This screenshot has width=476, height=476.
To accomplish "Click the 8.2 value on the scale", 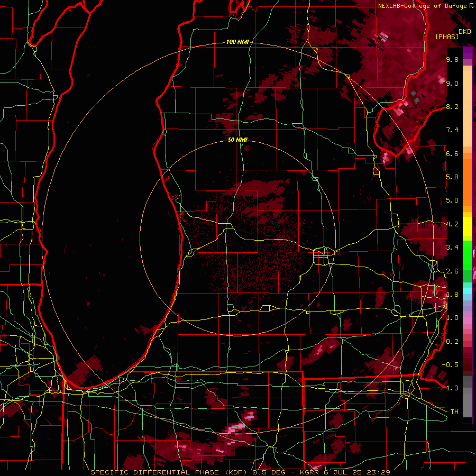I will [452, 106].
